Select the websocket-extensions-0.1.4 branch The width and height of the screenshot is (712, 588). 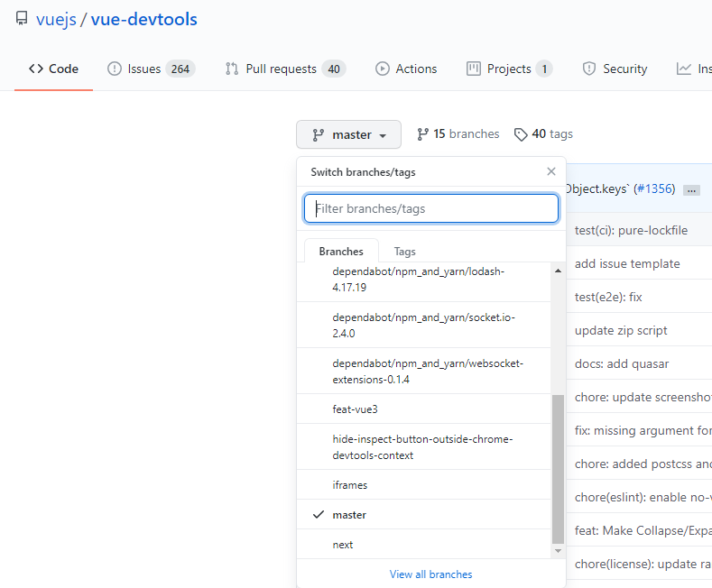point(423,372)
